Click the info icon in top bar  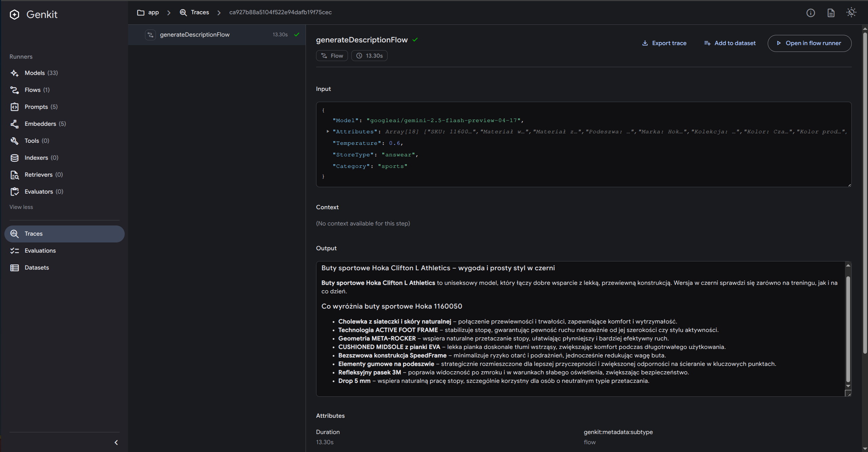pyautogui.click(x=810, y=13)
